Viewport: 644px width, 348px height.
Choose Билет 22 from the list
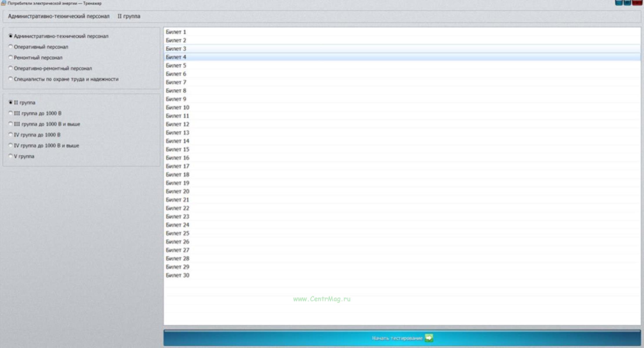click(177, 208)
